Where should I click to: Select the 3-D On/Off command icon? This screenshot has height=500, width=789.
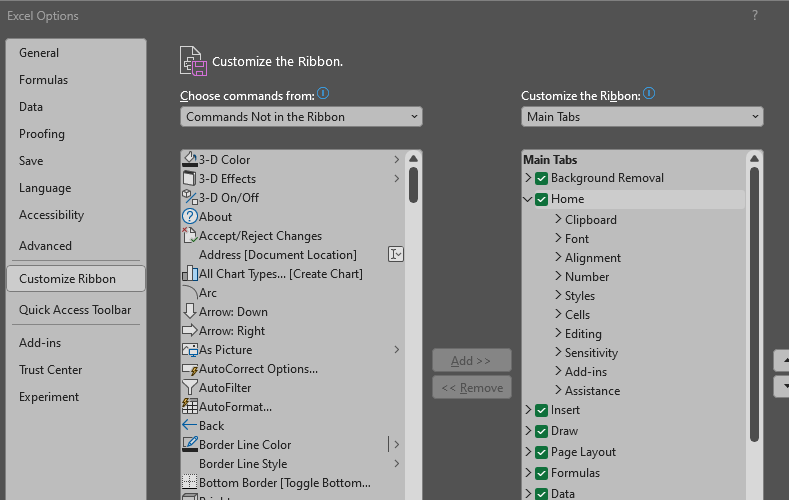190,197
